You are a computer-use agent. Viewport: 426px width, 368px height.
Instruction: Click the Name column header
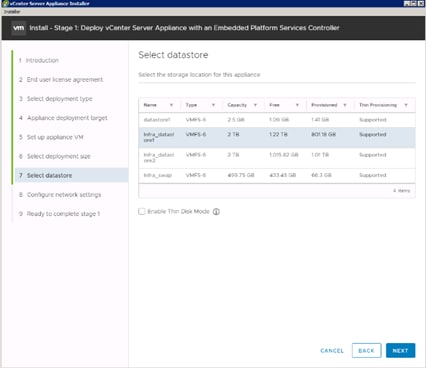coord(150,105)
